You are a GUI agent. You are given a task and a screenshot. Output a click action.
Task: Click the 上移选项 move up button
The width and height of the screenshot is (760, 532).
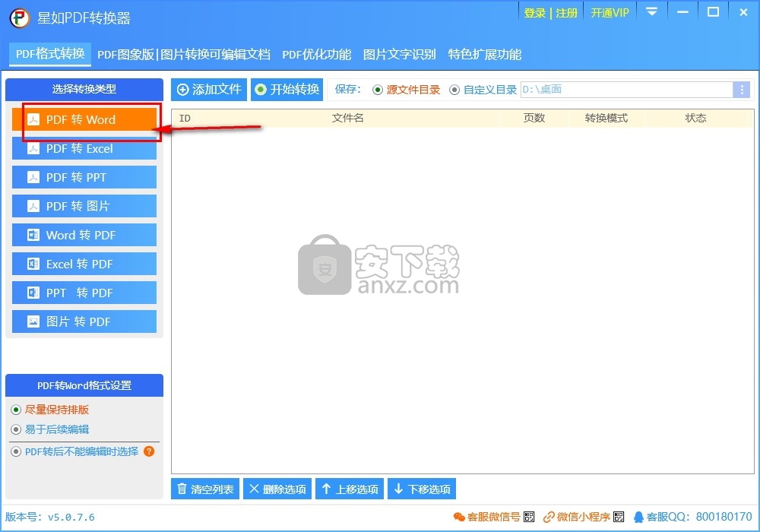point(350,489)
